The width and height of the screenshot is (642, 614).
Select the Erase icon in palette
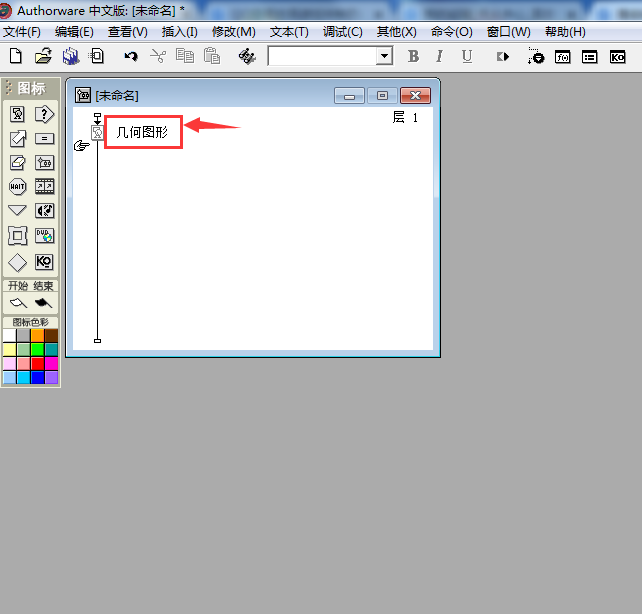pos(18,163)
